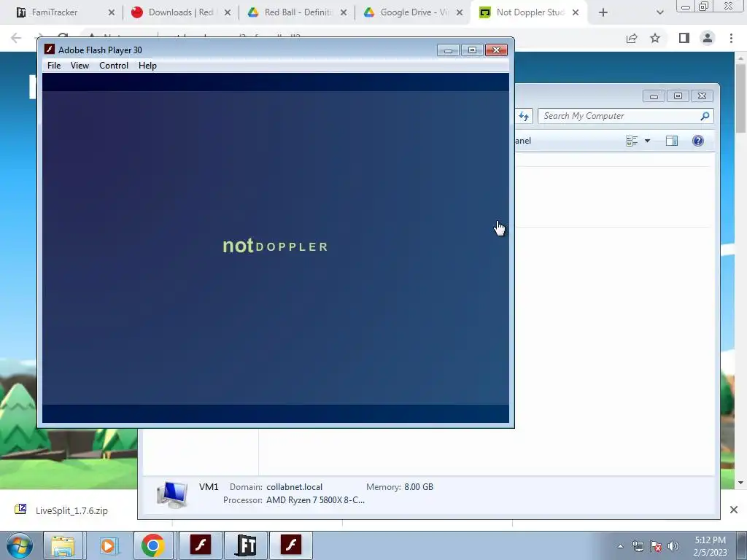Show hidden system tray icons
Image resolution: width=747 pixels, height=560 pixels.
(620, 546)
